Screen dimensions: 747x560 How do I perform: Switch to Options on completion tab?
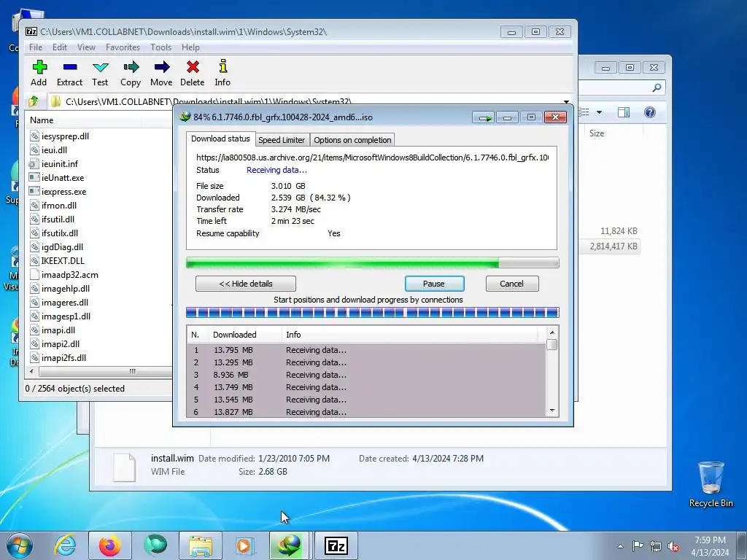coord(352,140)
